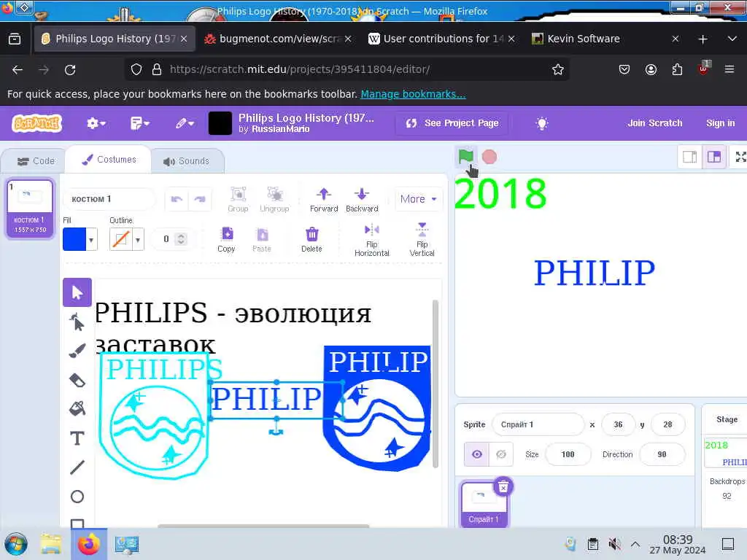The height and width of the screenshot is (560, 747).
Task: Click the Ungroup icon
Action: coord(274,199)
